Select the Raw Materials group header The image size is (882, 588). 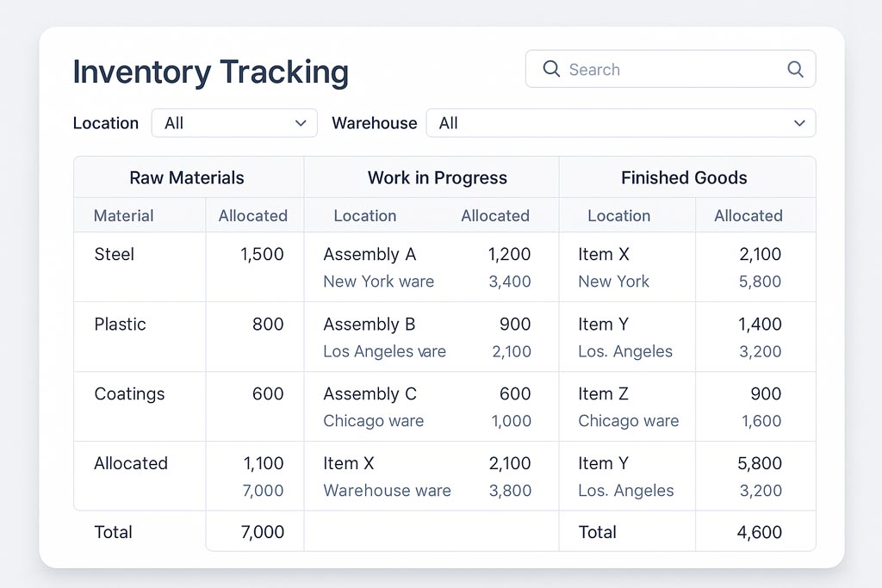(187, 177)
